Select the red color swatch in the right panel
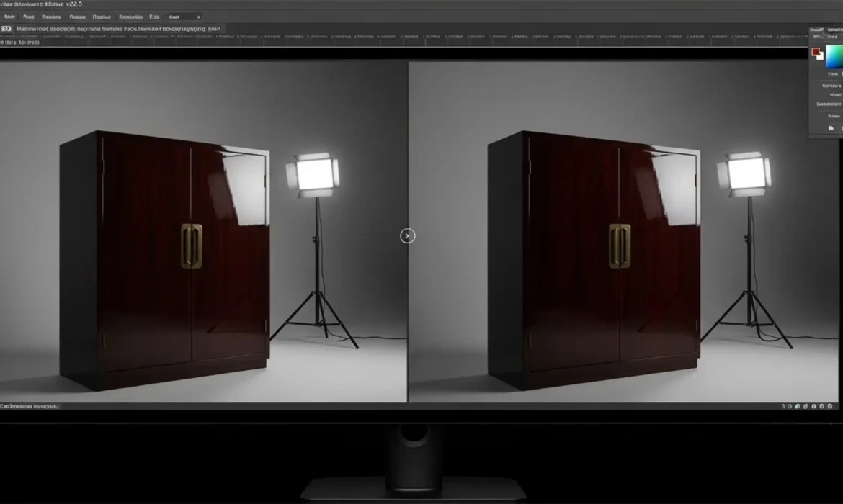The width and height of the screenshot is (843, 504). tap(817, 52)
